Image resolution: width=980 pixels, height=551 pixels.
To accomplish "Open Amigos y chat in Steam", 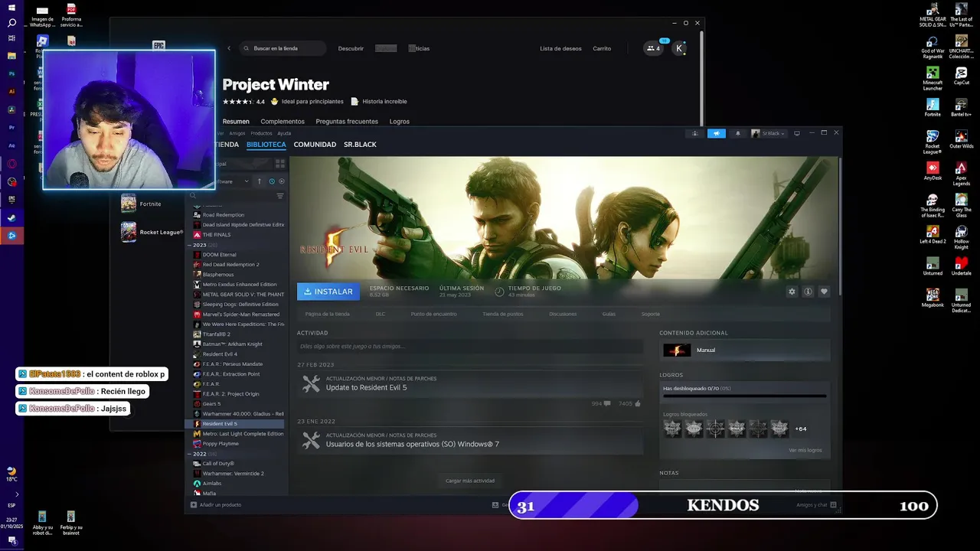I will (816, 505).
